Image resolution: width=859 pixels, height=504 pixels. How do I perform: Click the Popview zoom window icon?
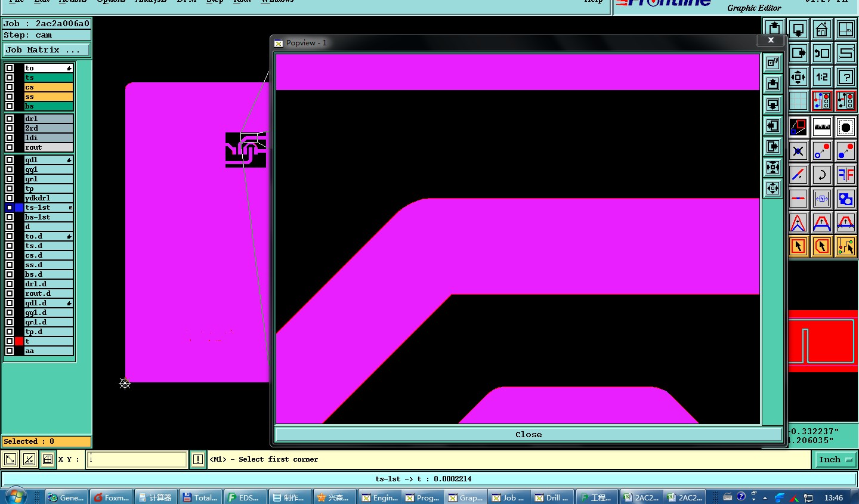pyautogui.click(x=773, y=63)
